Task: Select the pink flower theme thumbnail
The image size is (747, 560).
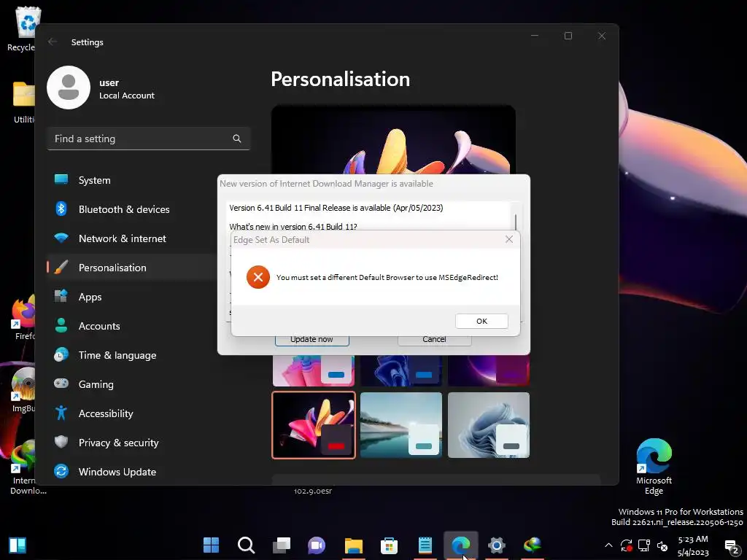Action: [x=314, y=370]
